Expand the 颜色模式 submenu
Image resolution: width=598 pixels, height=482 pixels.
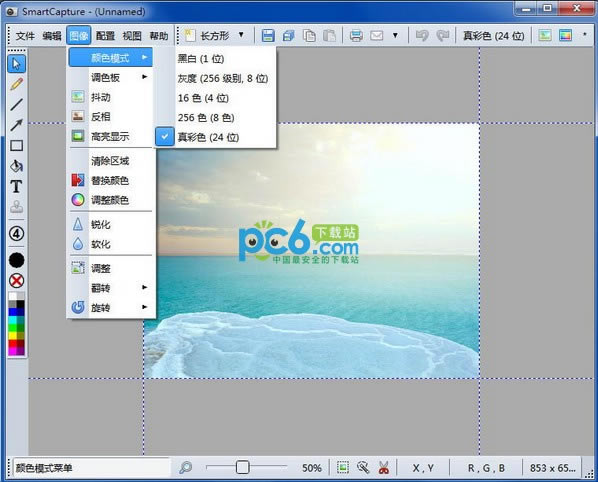[x=111, y=58]
